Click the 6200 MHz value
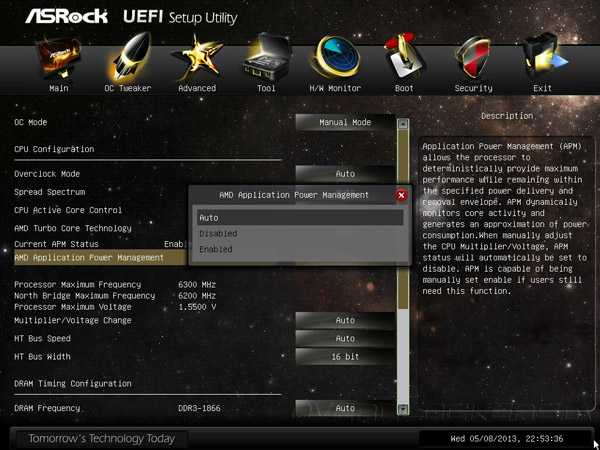The width and height of the screenshot is (600, 450). click(197, 296)
